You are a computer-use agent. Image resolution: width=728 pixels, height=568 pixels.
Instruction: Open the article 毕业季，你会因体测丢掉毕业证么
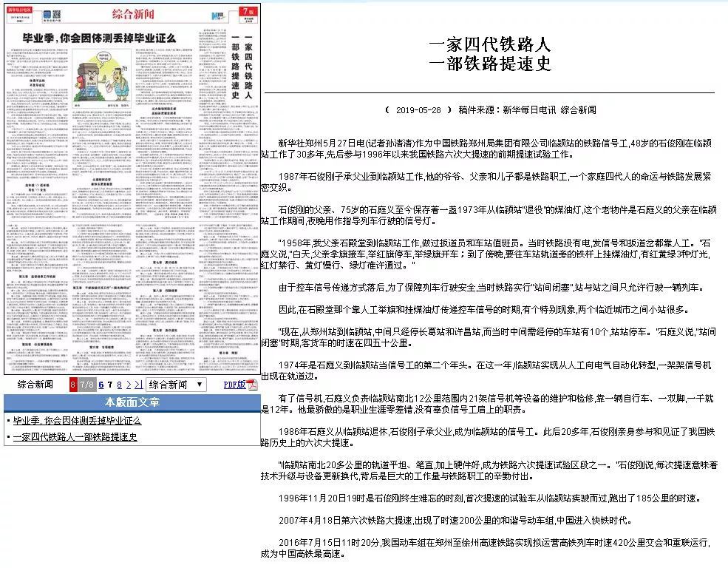tap(78, 421)
